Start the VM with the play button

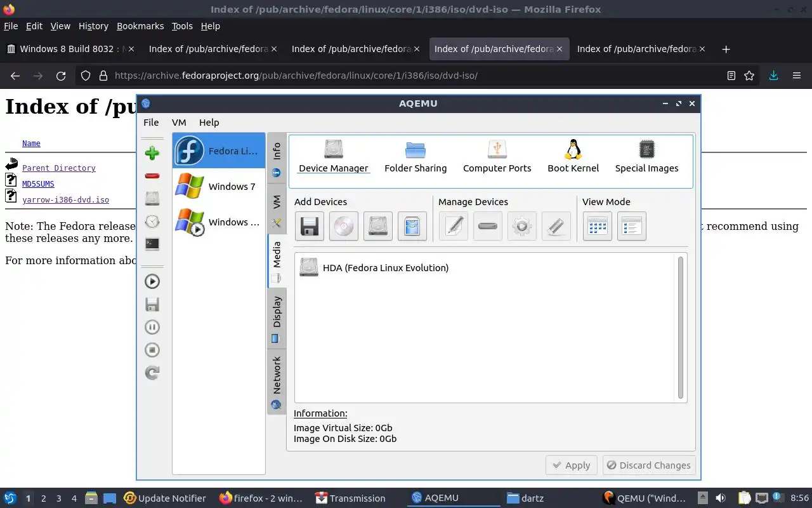tap(152, 281)
